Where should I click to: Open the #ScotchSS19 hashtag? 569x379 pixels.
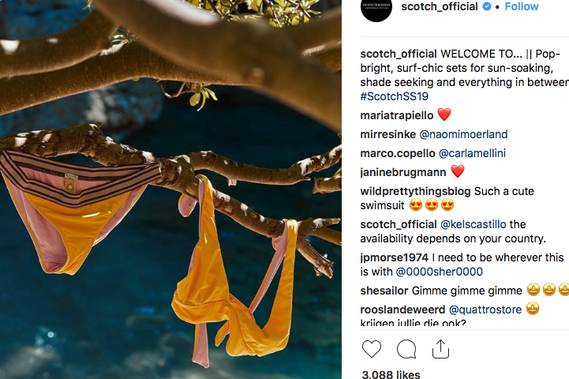point(394,96)
